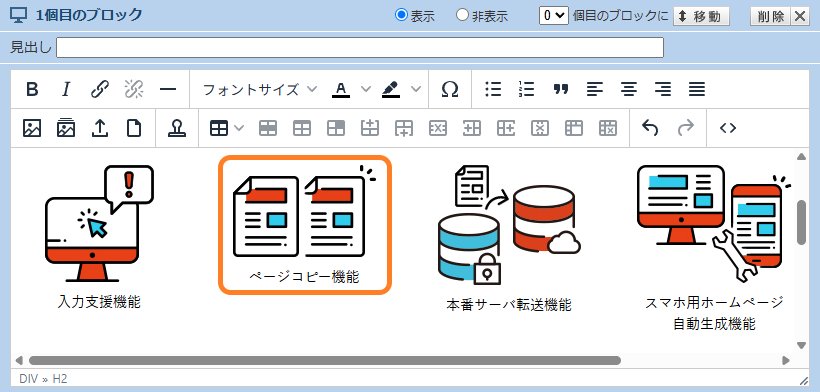
Task: Toggle bold formatting
Action: pos(32,89)
